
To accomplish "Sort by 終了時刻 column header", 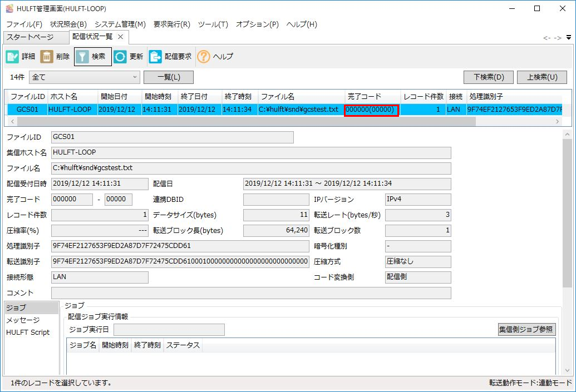I will (240, 97).
